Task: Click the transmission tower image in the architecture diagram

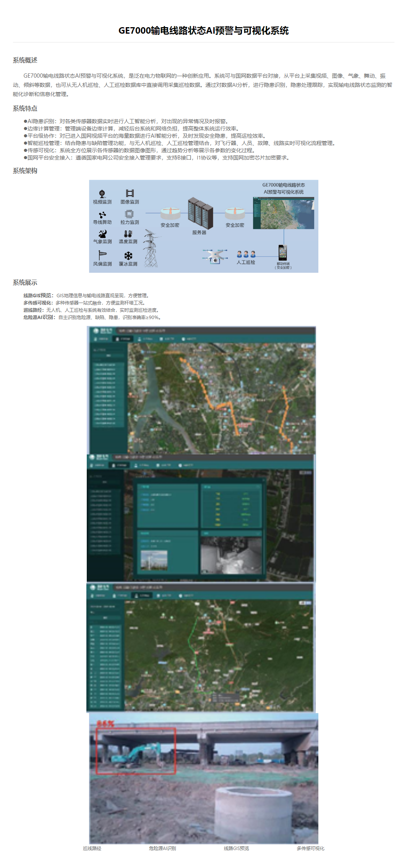Action: point(151,248)
